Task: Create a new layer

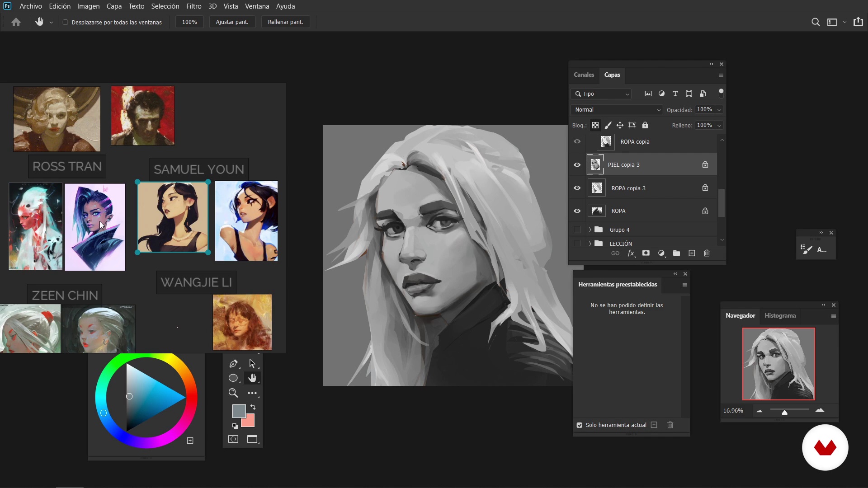Action: click(x=692, y=253)
